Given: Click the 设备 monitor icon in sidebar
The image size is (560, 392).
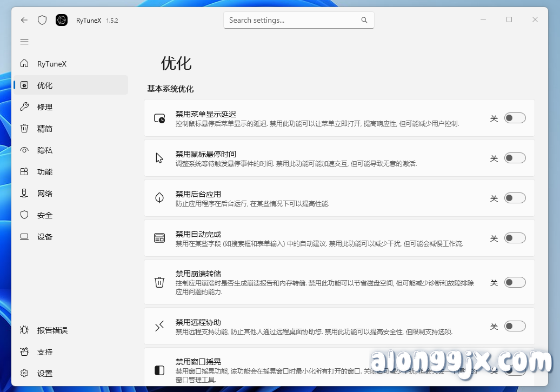Looking at the screenshot, I should [x=24, y=236].
